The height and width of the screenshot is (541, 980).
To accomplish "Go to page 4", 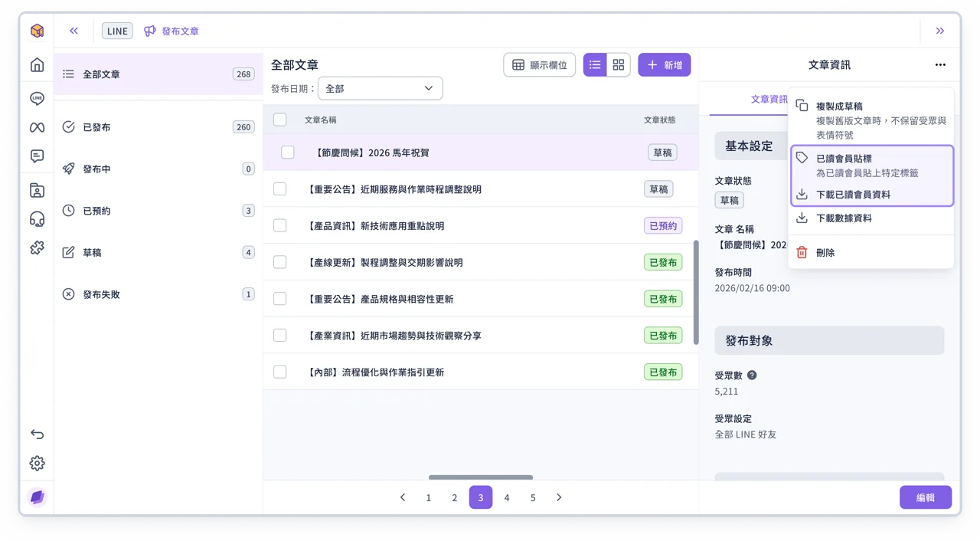I will click(507, 497).
